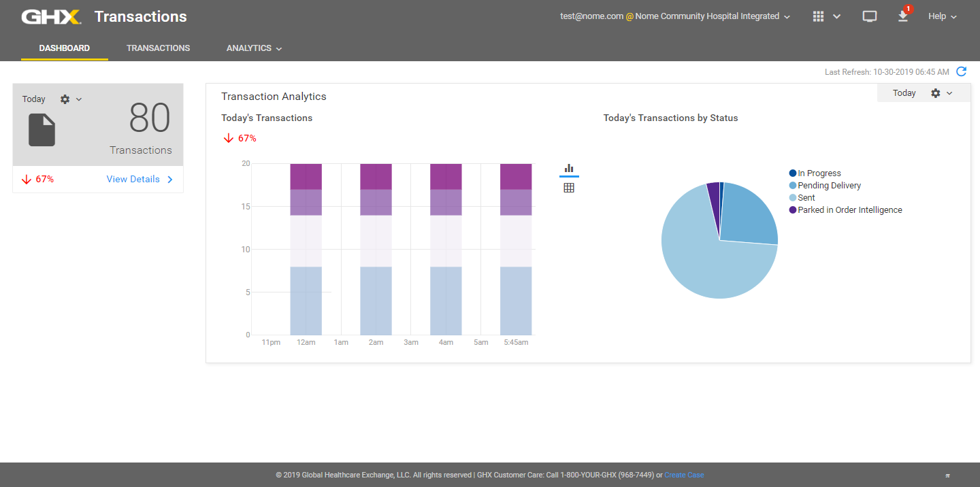
Task: Click the monitor display icon
Action: (869, 16)
